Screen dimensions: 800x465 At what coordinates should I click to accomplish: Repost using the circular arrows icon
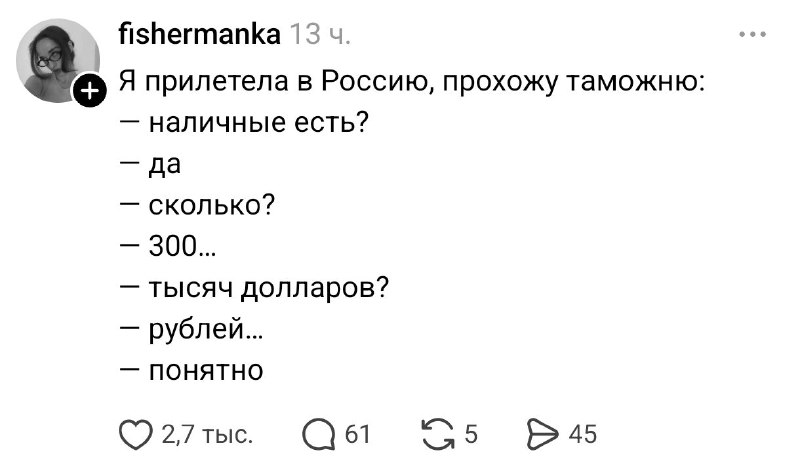click(438, 433)
